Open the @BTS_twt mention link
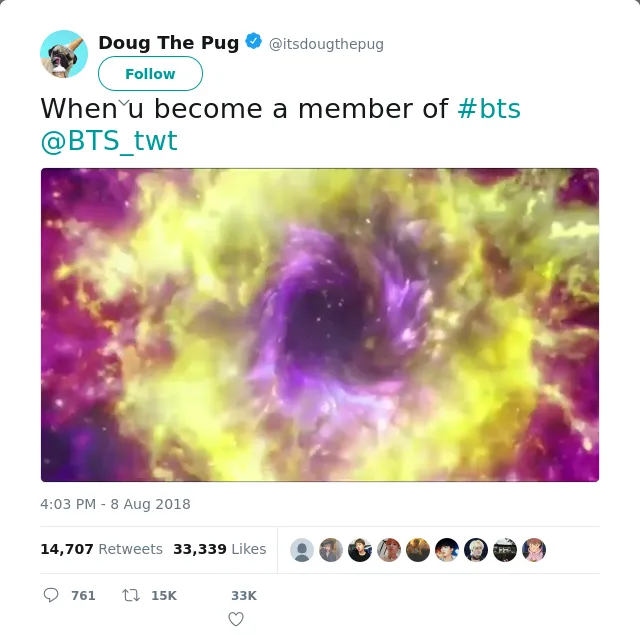Image resolution: width=640 pixels, height=635 pixels. pyautogui.click(x=109, y=141)
